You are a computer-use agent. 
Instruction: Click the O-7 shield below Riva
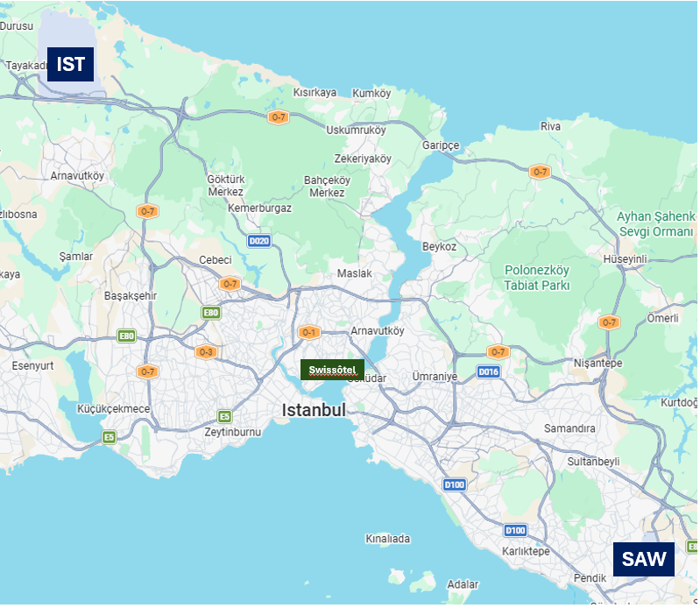coord(540,172)
